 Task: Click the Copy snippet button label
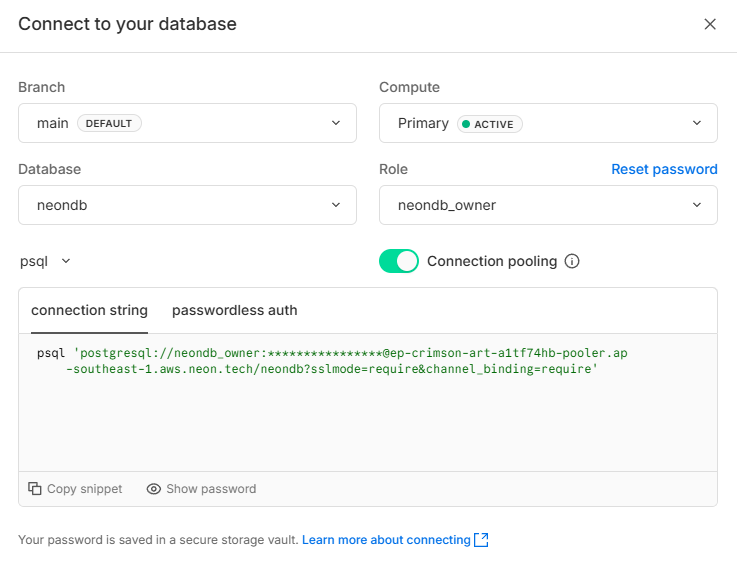tap(85, 489)
